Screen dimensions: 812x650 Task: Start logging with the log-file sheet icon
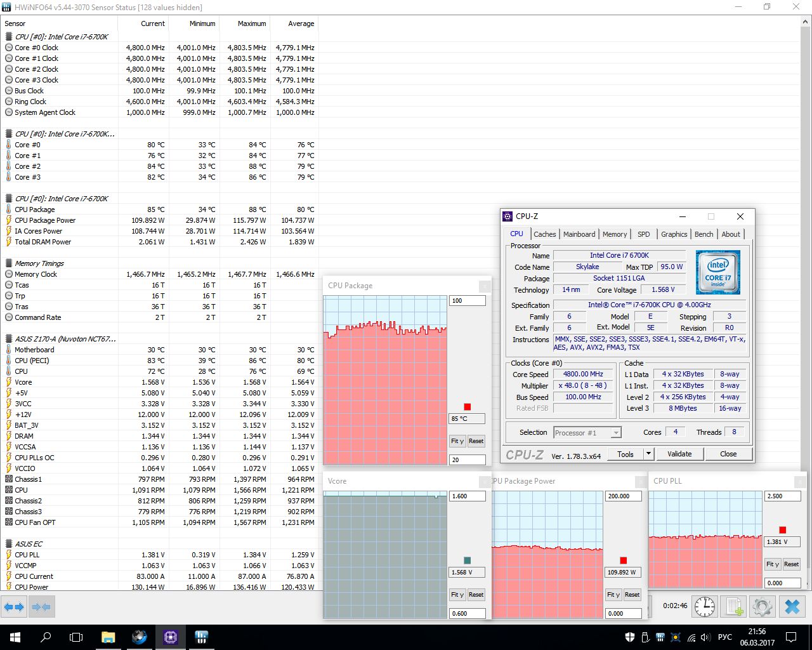pyautogui.click(x=734, y=607)
